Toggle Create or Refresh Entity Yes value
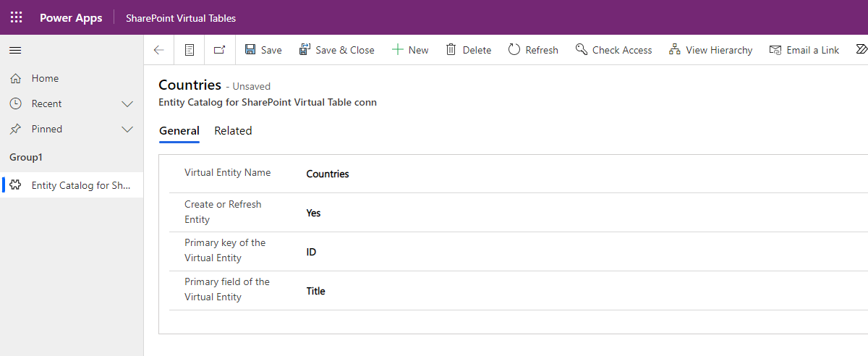Image resolution: width=868 pixels, height=356 pixels. point(313,213)
